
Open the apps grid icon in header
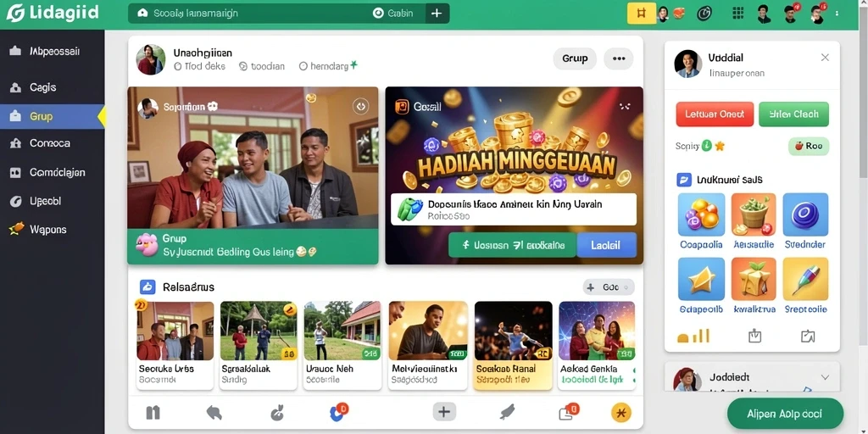pyautogui.click(x=738, y=14)
